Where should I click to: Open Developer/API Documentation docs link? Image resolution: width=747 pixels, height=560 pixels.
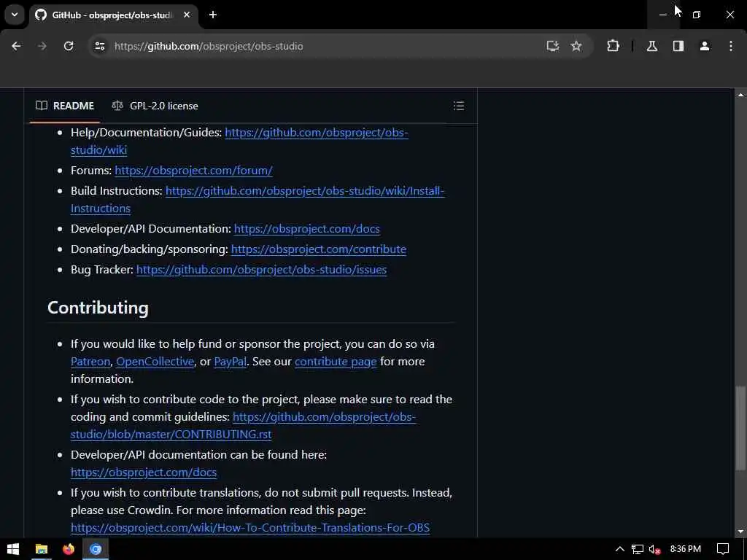[x=307, y=228]
